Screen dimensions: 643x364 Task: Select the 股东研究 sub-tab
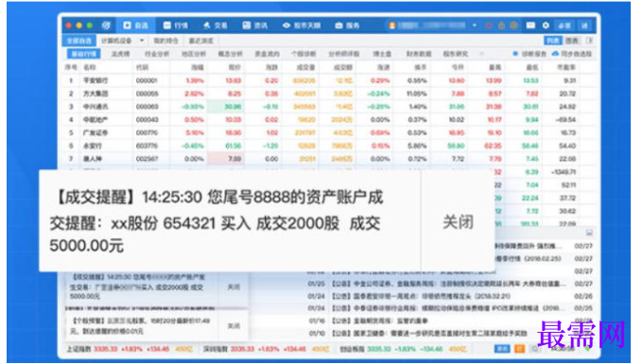tap(455, 54)
